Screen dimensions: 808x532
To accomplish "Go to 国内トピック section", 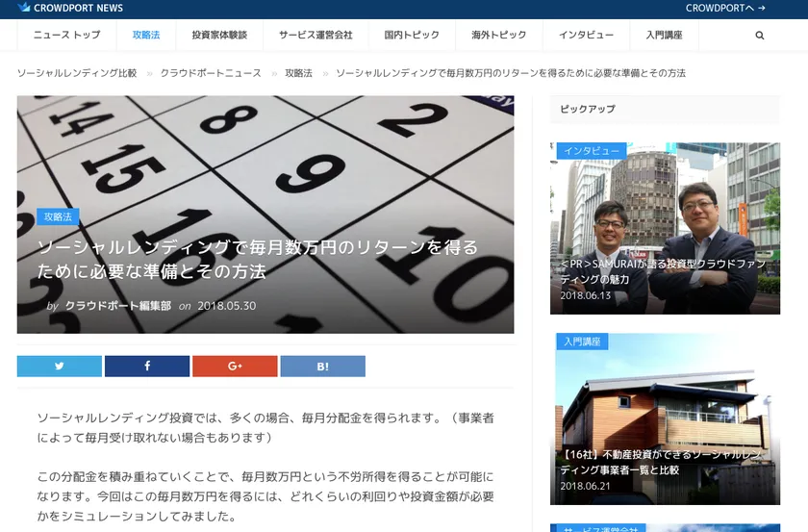I will pyautogui.click(x=412, y=35).
